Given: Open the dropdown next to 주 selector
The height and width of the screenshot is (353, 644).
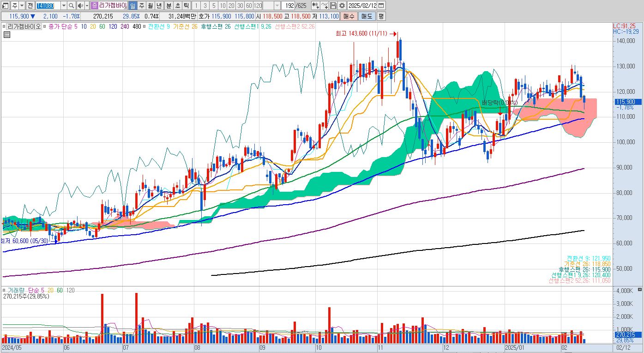Looking at the screenshot, I should 22,6.
